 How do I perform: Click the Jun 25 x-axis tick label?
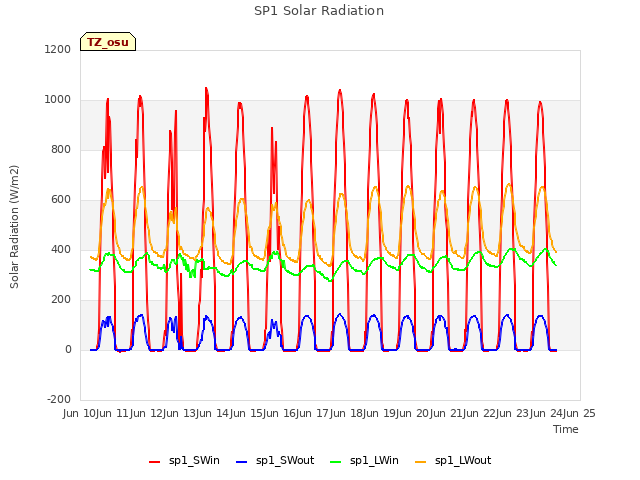pyautogui.click(x=580, y=413)
